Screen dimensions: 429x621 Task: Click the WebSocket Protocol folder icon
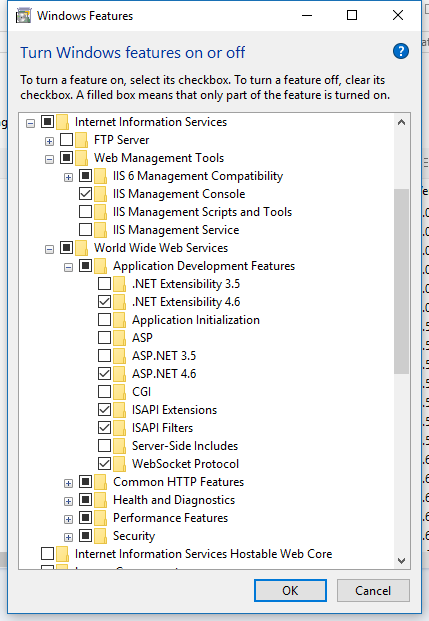click(x=119, y=464)
